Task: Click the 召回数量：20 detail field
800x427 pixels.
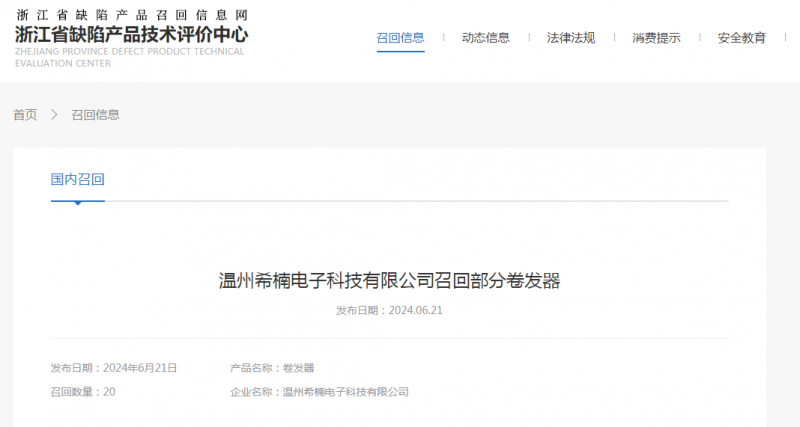Action: [x=83, y=392]
